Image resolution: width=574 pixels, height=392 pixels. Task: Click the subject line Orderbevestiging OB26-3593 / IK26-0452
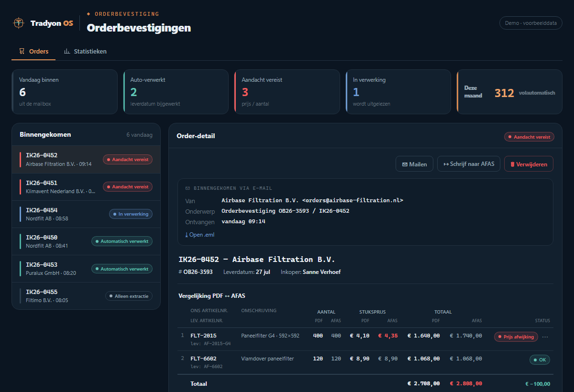pyautogui.click(x=286, y=211)
